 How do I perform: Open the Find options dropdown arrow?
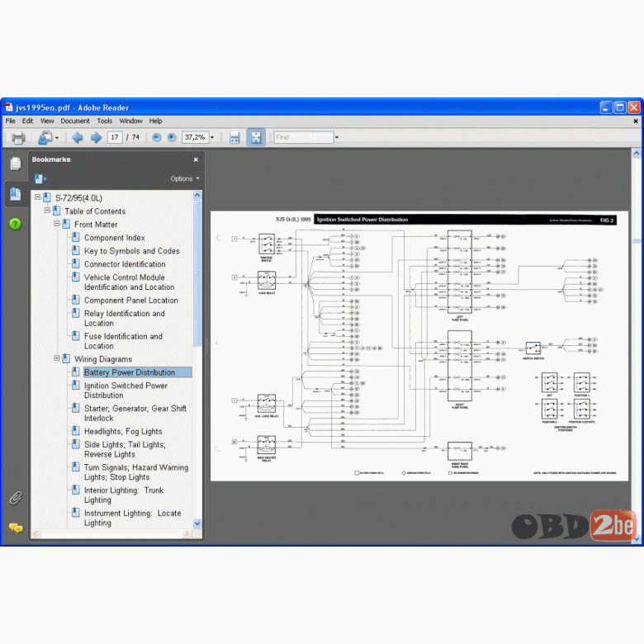point(337,137)
